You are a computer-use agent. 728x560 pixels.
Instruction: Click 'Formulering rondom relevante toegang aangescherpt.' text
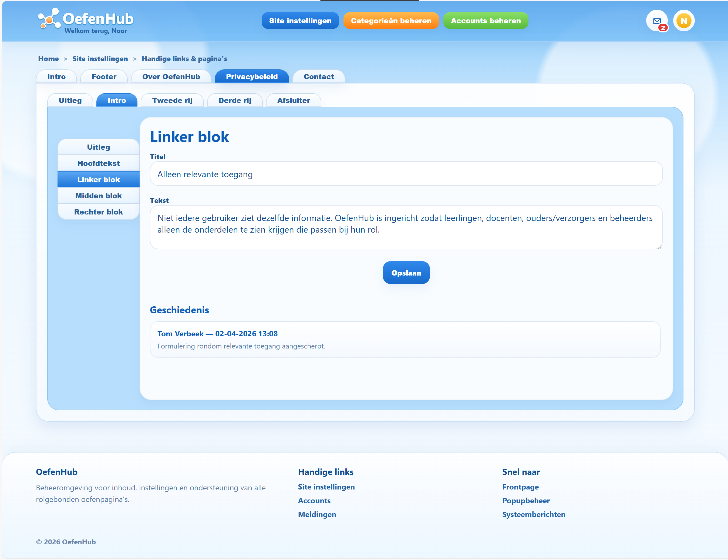click(x=241, y=346)
